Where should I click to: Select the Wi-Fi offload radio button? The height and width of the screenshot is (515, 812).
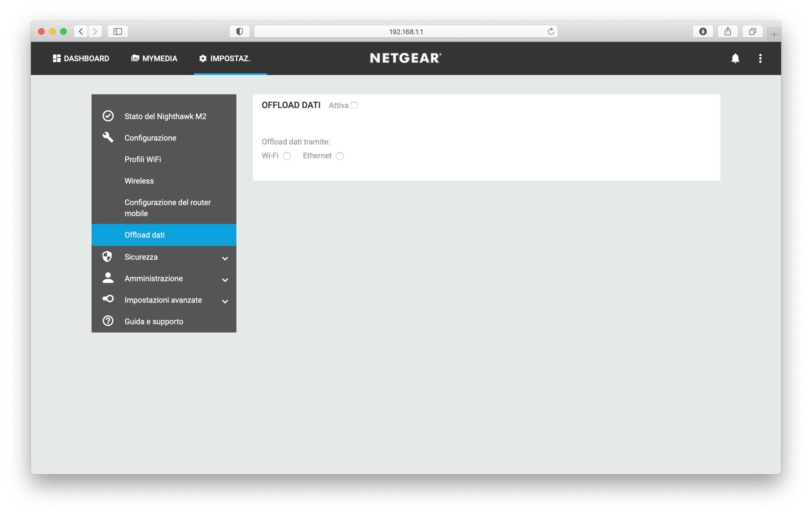point(287,156)
